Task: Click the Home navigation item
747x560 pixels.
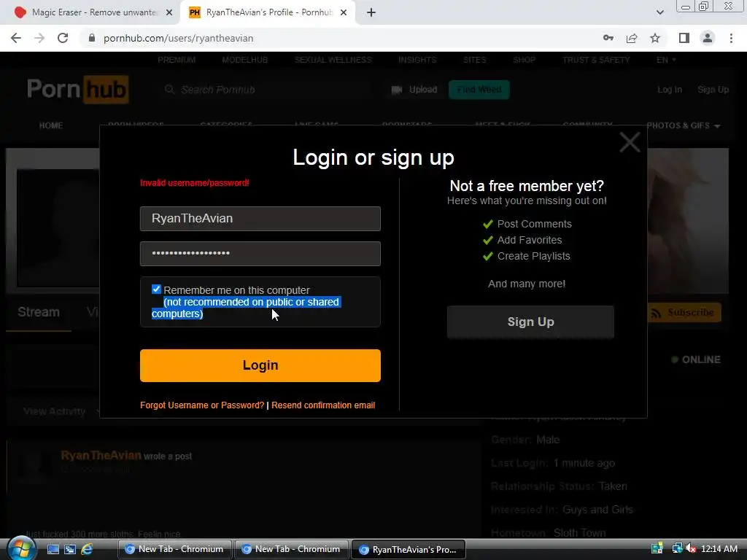Action: (x=51, y=125)
